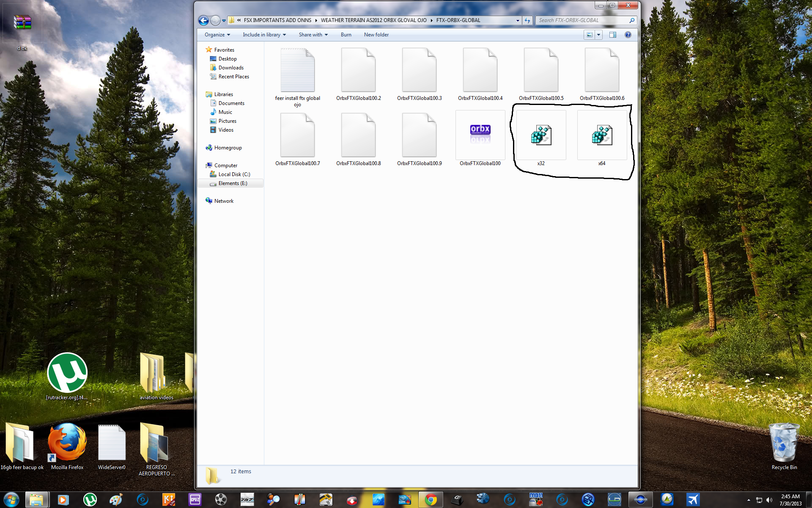This screenshot has height=508, width=812.
Task: Click New folder in toolbar
Action: 376,35
